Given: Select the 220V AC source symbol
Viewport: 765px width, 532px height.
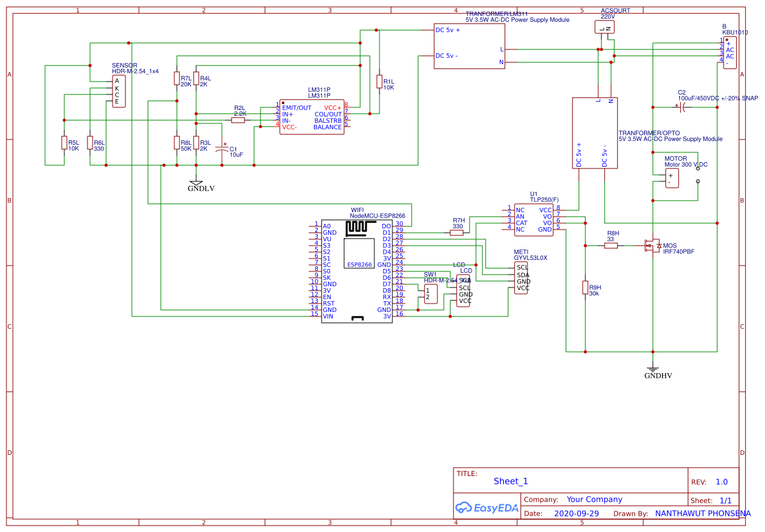Looking at the screenshot, I should pyautogui.click(x=604, y=26).
